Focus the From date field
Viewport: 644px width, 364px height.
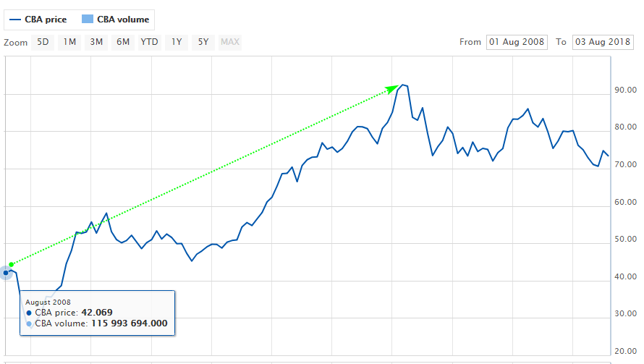(x=517, y=42)
